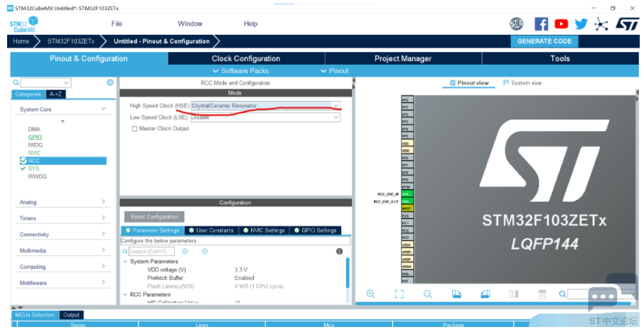Expand the Computing category
The image size is (644, 332).
pos(104,267)
